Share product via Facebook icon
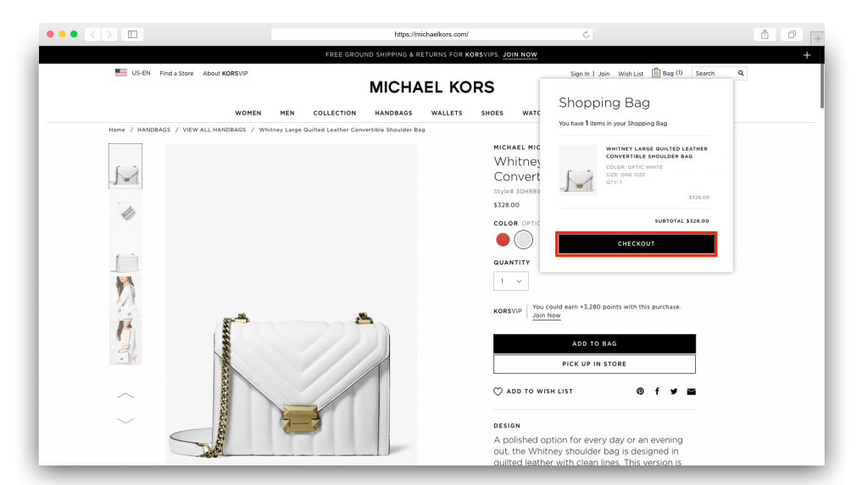868x485 pixels. 657,392
